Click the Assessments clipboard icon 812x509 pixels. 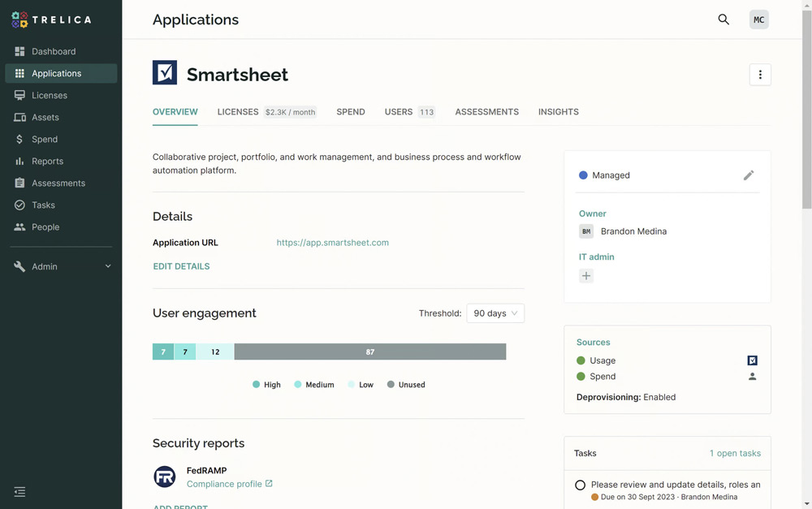point(19,183)
